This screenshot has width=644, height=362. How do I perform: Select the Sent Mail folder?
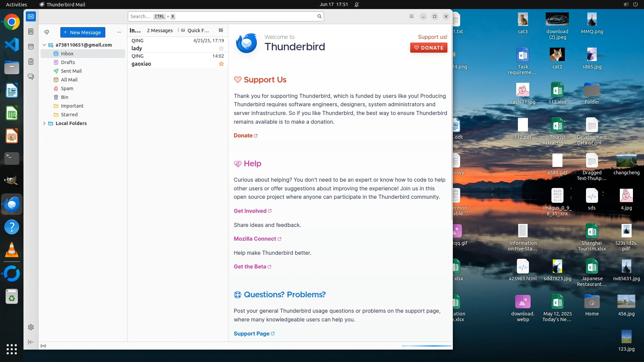71,71
